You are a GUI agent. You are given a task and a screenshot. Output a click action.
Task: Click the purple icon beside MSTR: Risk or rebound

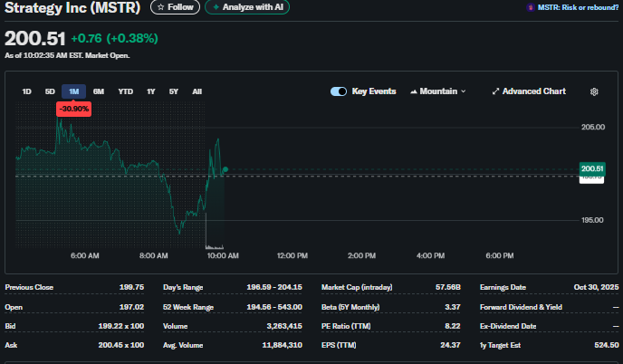coord(530,7)
